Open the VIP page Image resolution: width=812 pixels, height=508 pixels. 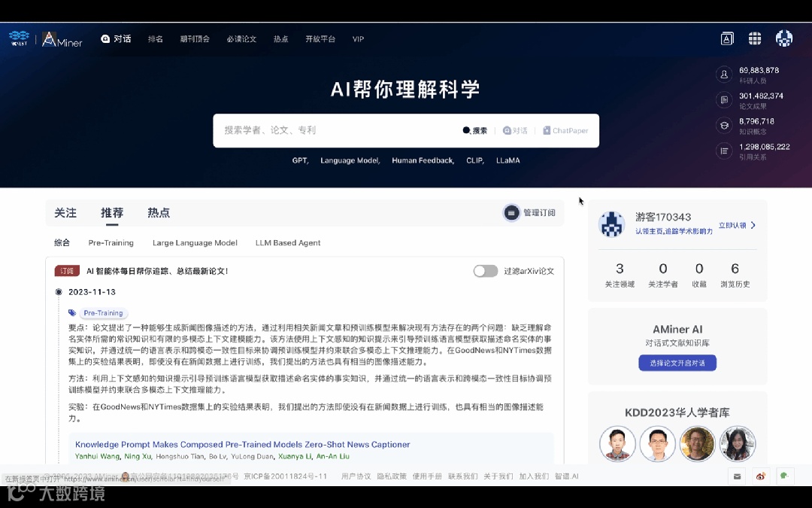358,39
